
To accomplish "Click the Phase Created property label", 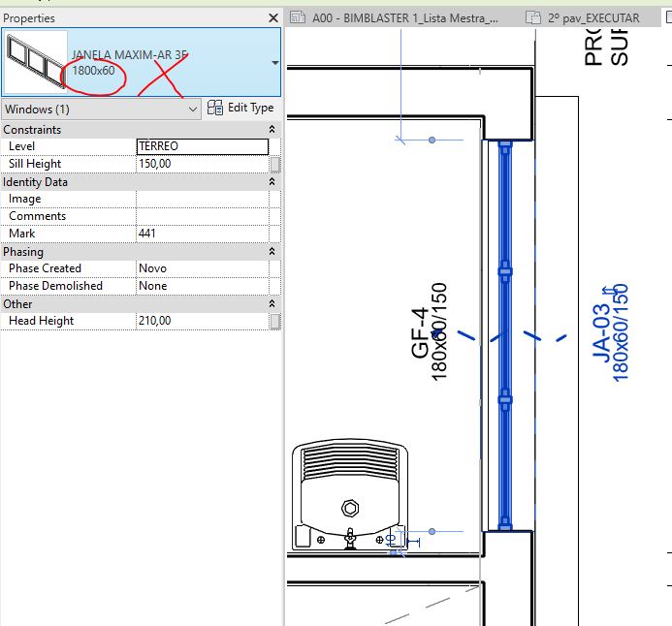I will pos(45,268).
